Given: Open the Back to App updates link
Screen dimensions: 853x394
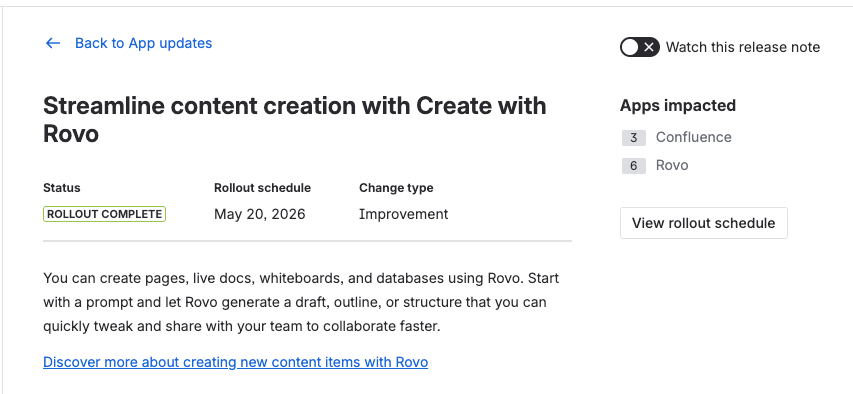Looking at the screenshot, I should [x=143, y=43].
